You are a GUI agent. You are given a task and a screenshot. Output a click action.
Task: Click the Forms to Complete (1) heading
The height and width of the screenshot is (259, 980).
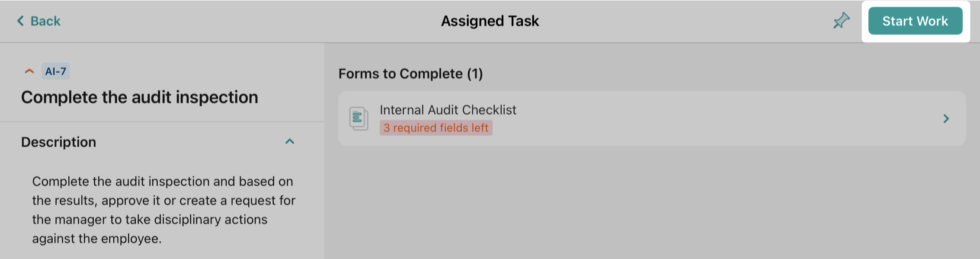[410, 74]
